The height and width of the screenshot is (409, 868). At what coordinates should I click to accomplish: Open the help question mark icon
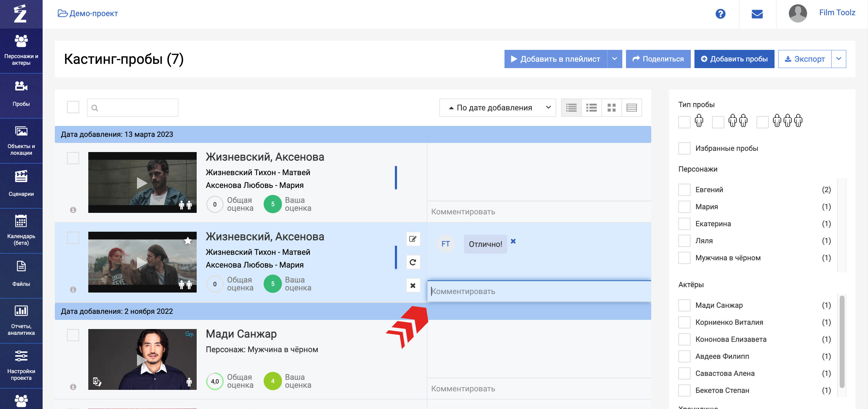pos(720,14)
